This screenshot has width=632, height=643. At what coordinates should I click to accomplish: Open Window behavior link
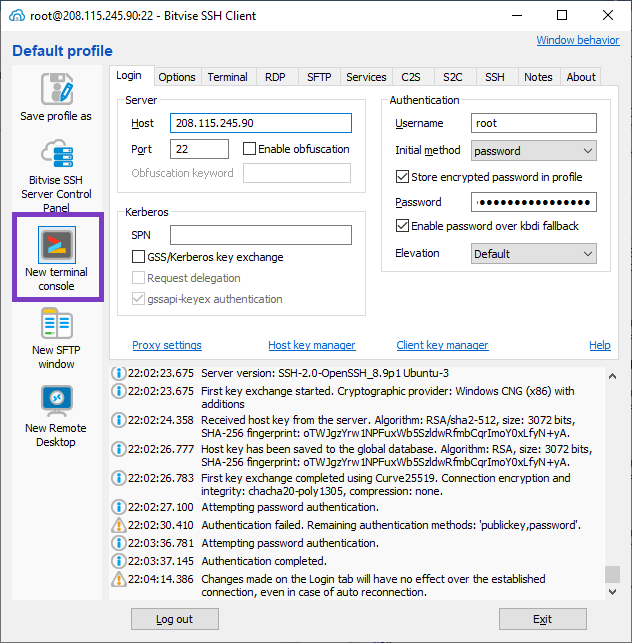click(x=578, y=40)
